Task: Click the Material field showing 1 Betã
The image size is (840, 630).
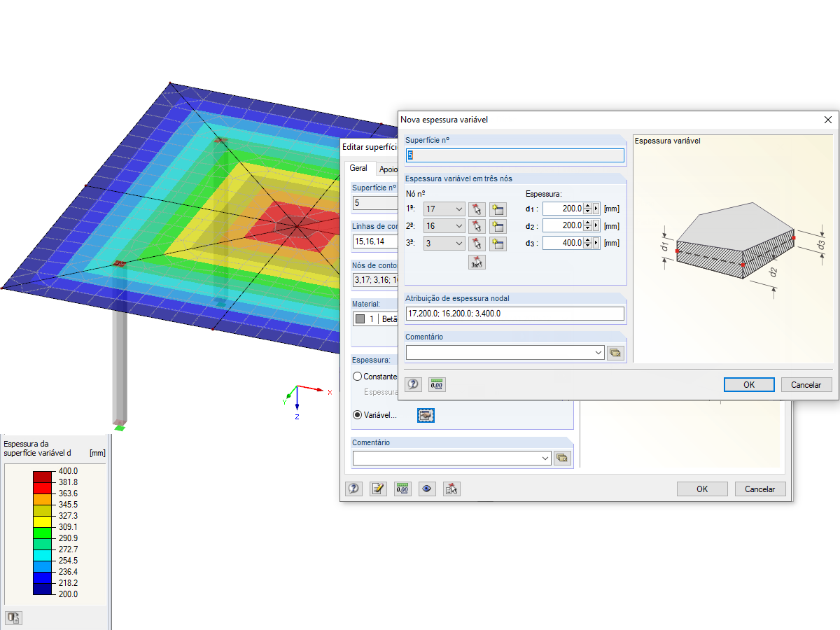Action: (x=374, y=319)
